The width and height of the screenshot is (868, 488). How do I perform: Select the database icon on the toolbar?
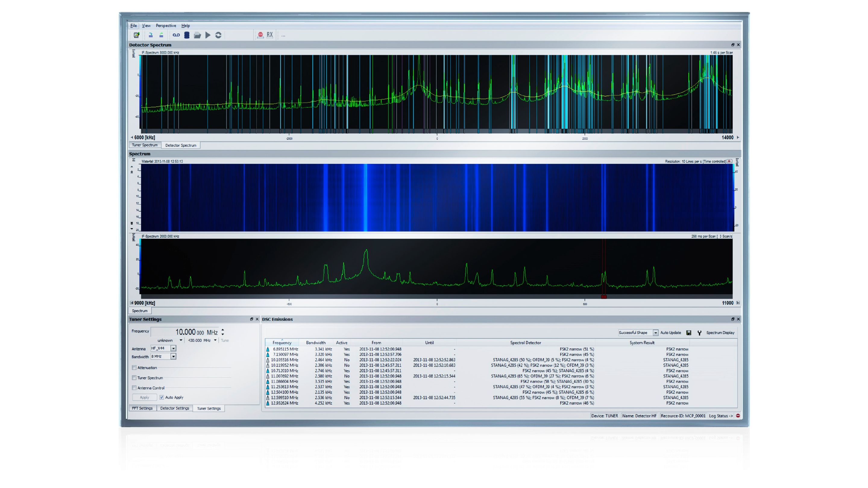(187, 35)
